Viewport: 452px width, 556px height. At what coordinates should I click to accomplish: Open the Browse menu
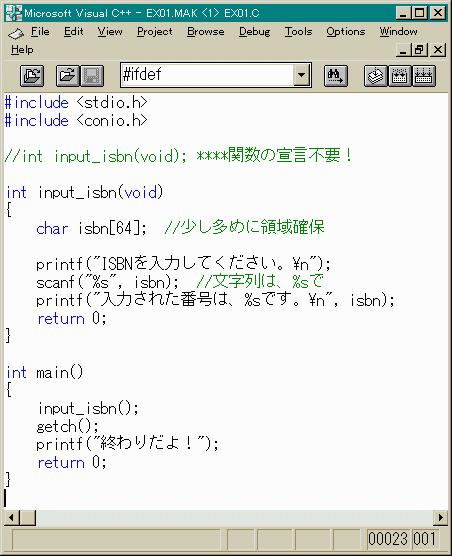pos(206,32)
